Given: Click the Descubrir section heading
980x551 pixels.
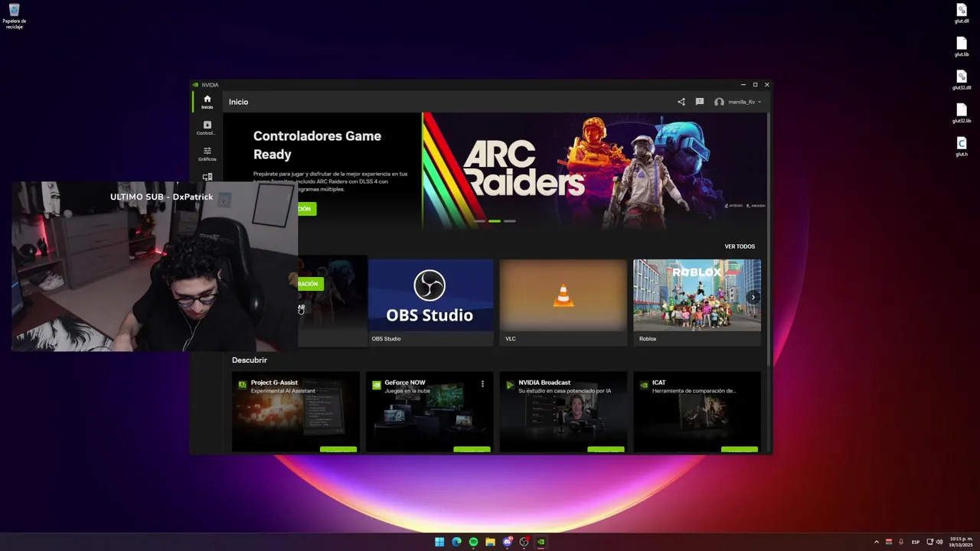Looking at the screenshot, I should click(250, 360).
